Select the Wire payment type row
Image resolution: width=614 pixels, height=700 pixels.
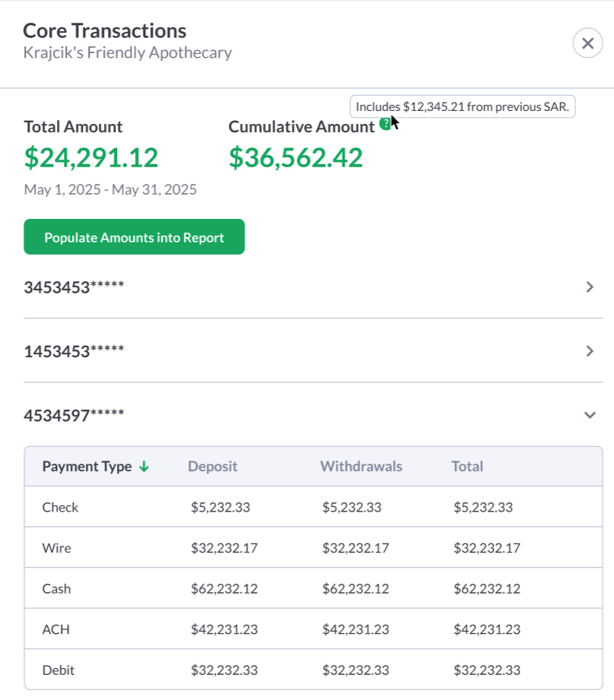coord(57,548)
